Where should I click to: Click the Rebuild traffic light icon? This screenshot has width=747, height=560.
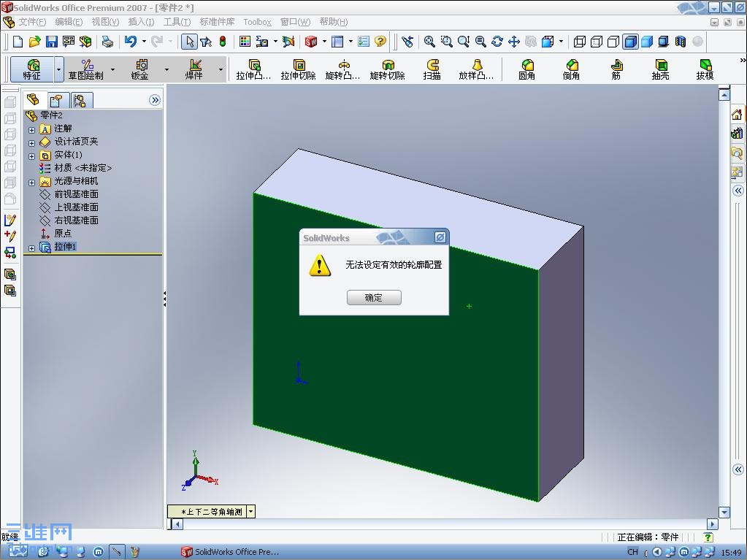pyautogui.click(x=223, y=42)
